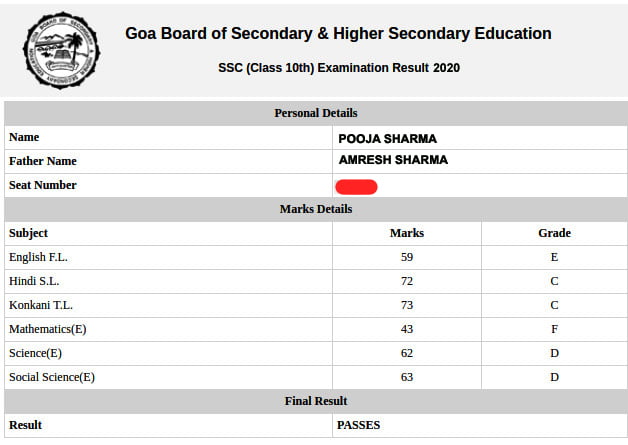
Task: Click the Seat Number label
Action: (43, 185)
